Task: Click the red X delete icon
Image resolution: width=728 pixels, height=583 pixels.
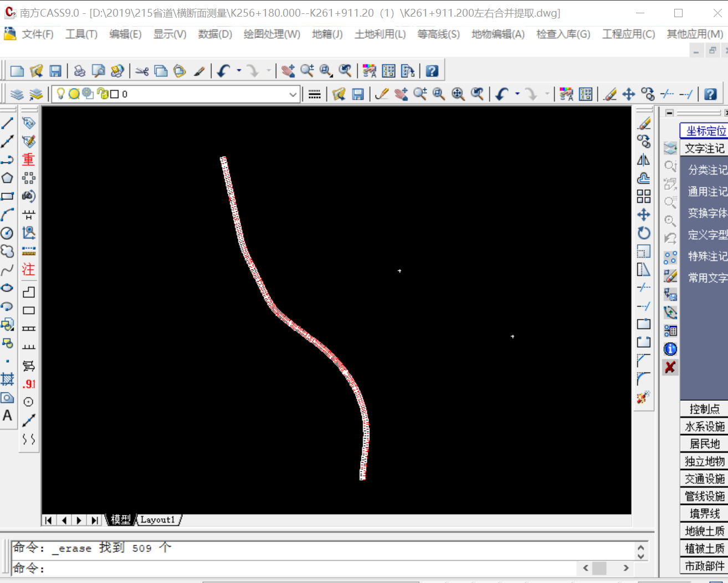Action: (x=670, y=367)
